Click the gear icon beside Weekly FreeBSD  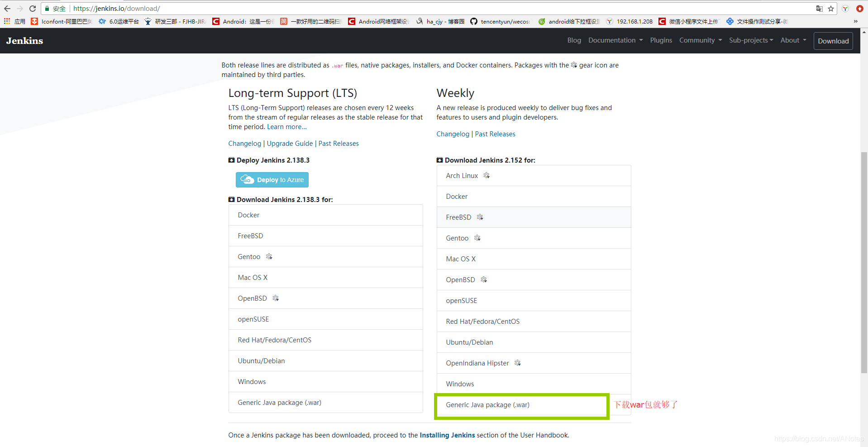click(480, 217)
